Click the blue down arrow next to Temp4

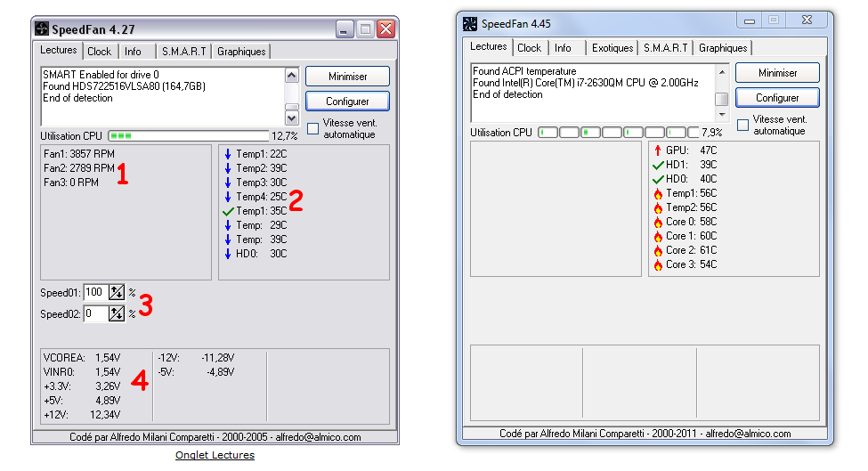[x=228, y=197]
